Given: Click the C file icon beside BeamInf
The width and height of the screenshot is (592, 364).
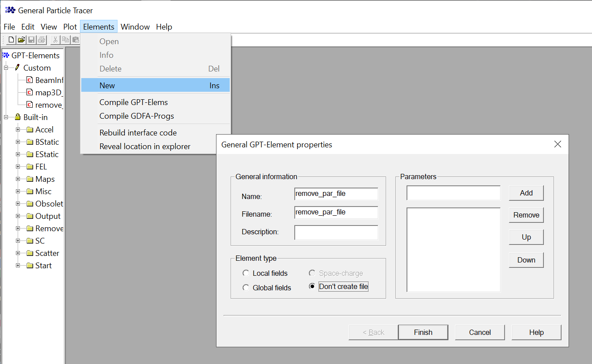Looking at the screenshot, I should tap(30, 80).
